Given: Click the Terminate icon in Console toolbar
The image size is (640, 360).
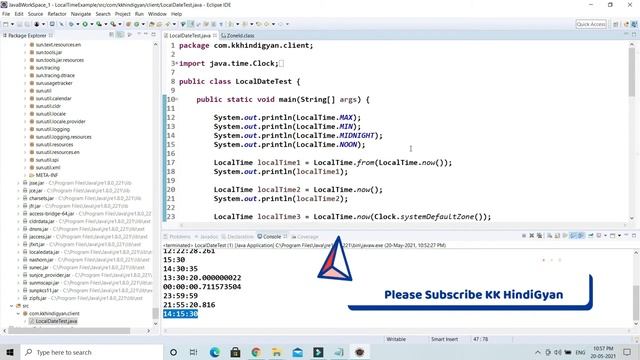Looking at the screenshot, I should (524, 236).
